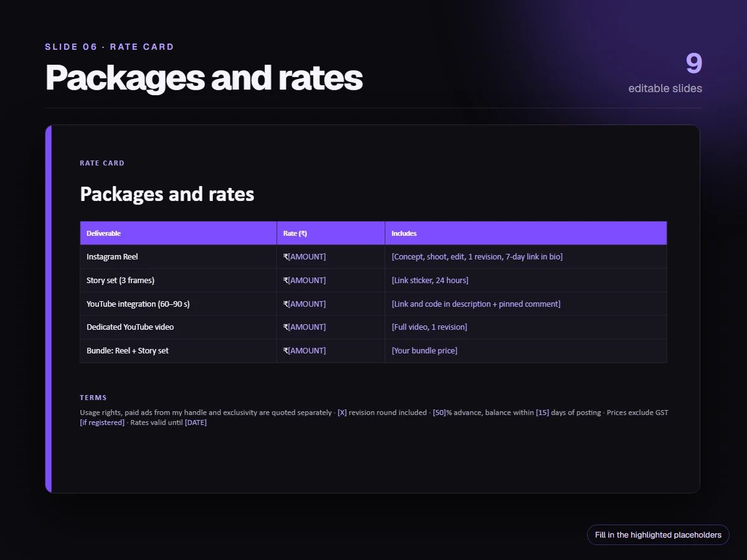Click the '[Full video, 1 revision]' cell

tap(526, 327)
